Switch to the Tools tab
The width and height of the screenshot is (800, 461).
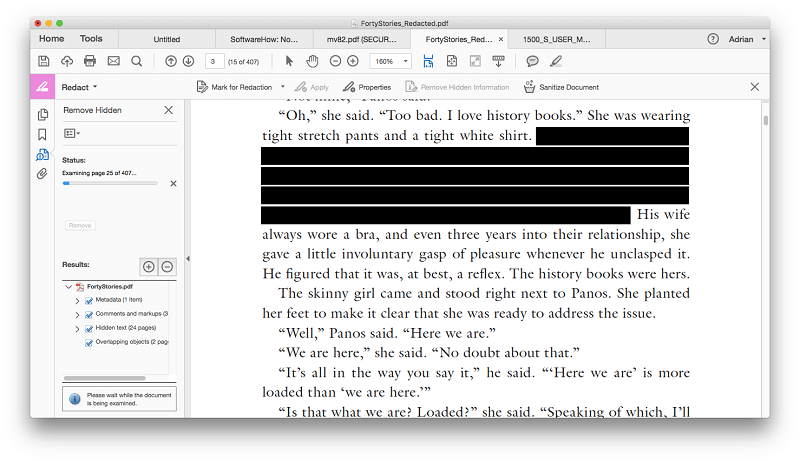tap(91, 39)
